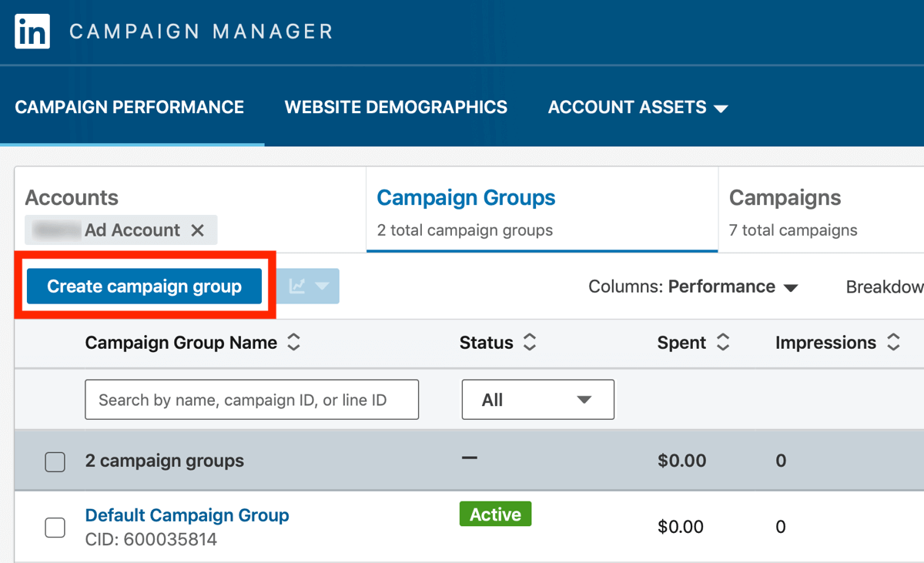Viewport: 924px width, 563px height.
Task: Sort by Impressions column arrows
Action: [x=893, y=343]
